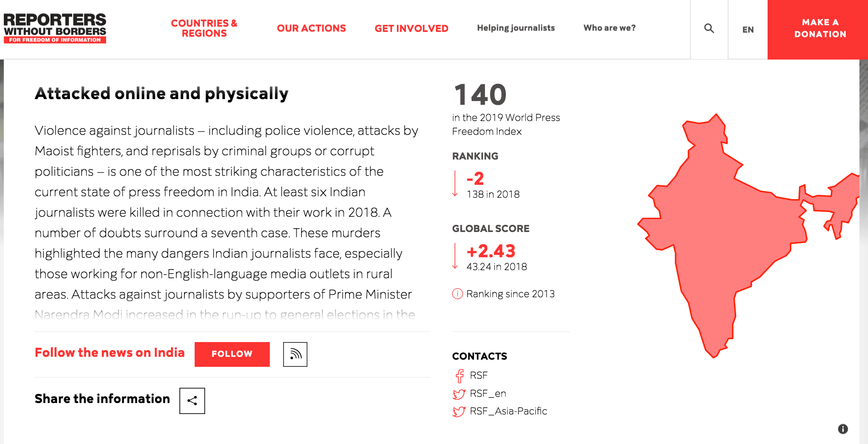The image size is (868, 444).
Task: Click the RSF_Asia-Pacific Twitter icon
Action: 459,412
